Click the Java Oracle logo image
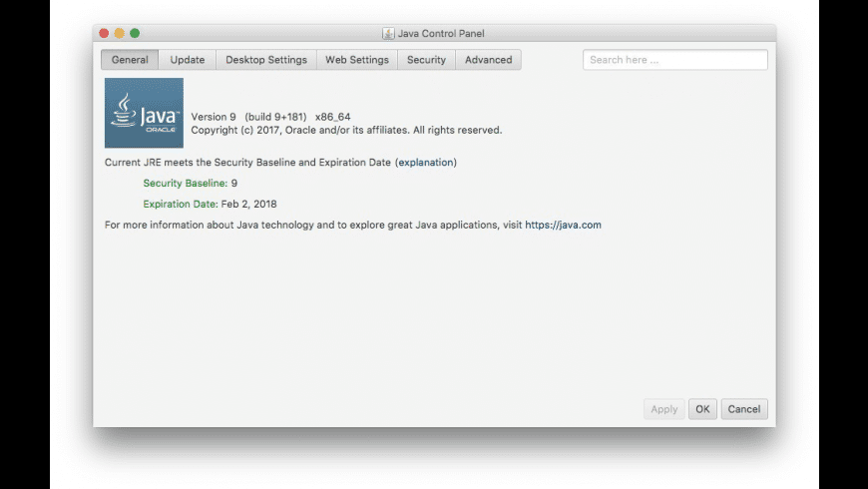 pos(144,114)
